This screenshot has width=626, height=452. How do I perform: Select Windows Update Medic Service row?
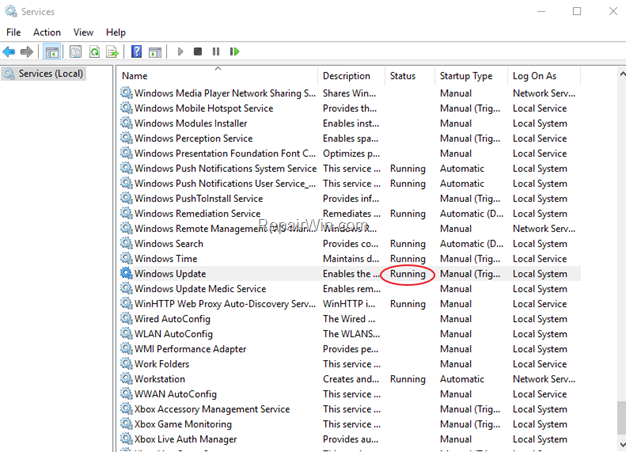click(x=350, y=289)
